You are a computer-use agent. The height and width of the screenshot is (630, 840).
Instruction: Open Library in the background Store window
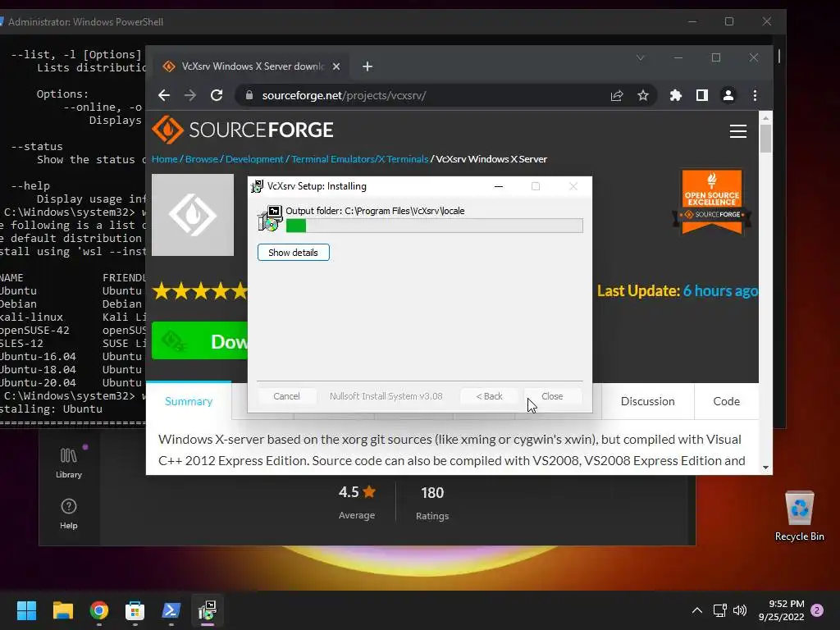69,463
